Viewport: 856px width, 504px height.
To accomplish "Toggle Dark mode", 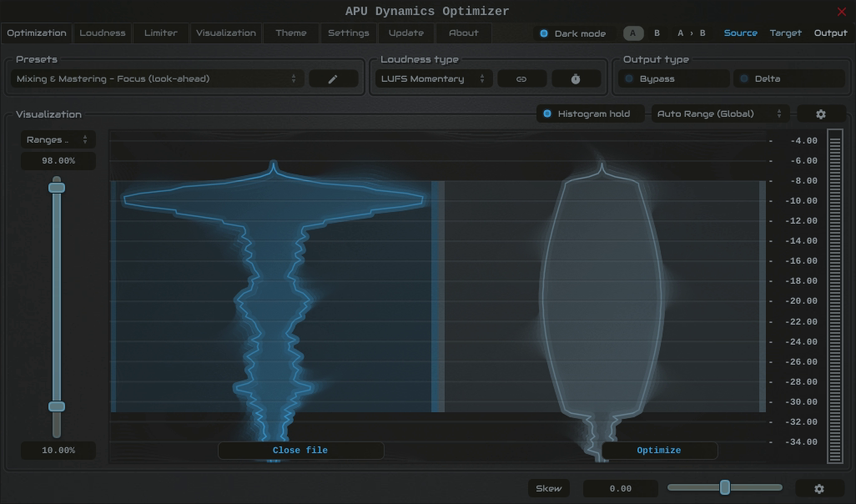I will click(x=573, y=33).
